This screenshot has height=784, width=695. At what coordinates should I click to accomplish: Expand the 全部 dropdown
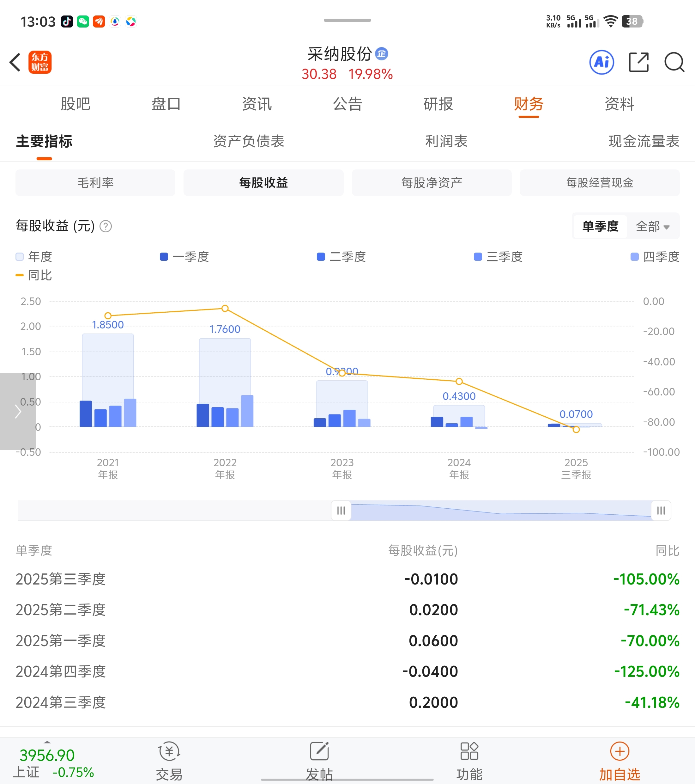652,226
